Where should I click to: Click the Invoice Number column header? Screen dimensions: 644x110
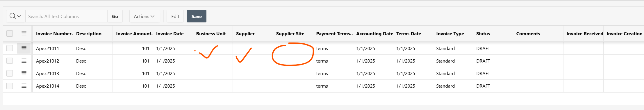click(54, 33)
